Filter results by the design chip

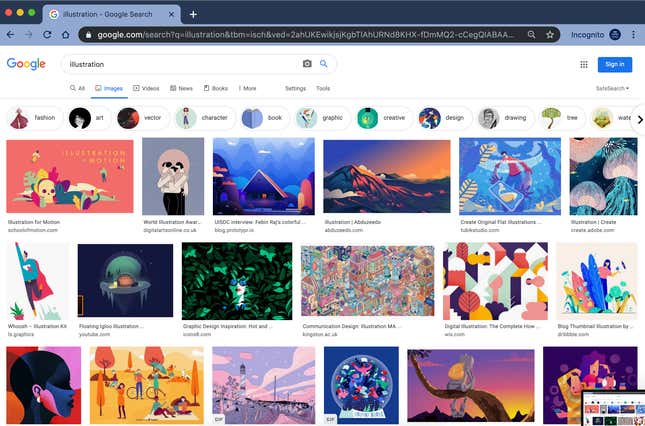(x=445, y=118)
